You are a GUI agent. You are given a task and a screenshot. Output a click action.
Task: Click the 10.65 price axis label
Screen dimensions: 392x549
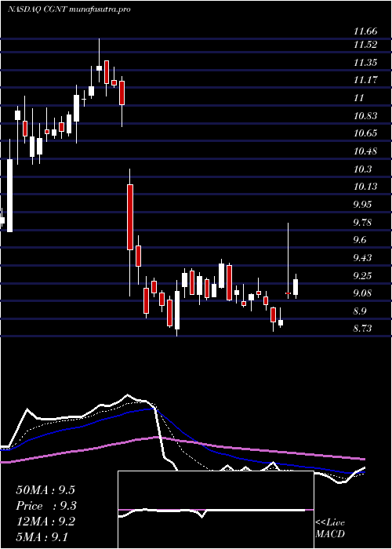[x=365, y=133]
